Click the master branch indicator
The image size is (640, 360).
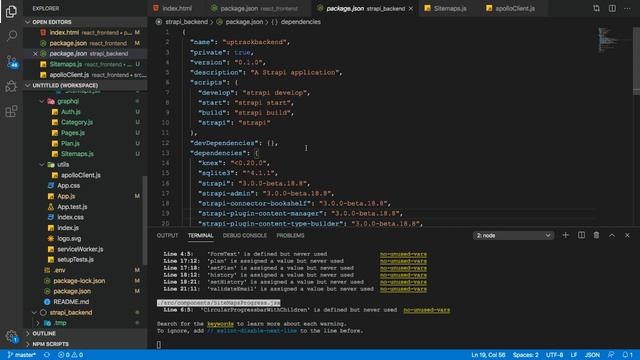(x=22, y=355)
